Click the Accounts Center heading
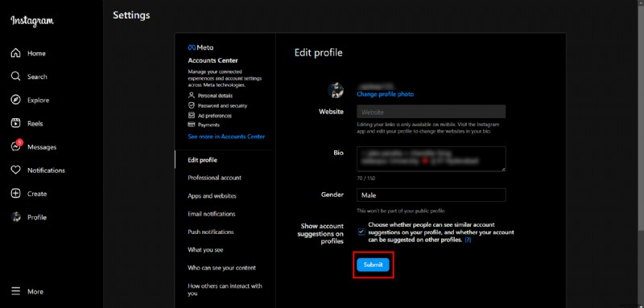 213,60
